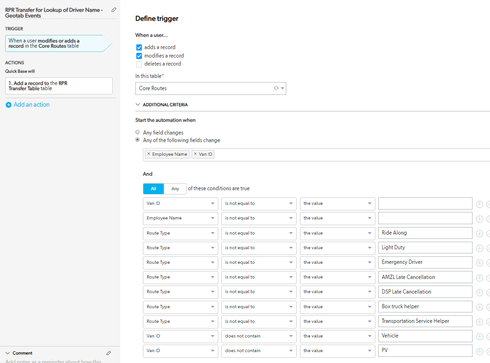Open 'the value' dropdown in Light Duty row

[337, 248]
